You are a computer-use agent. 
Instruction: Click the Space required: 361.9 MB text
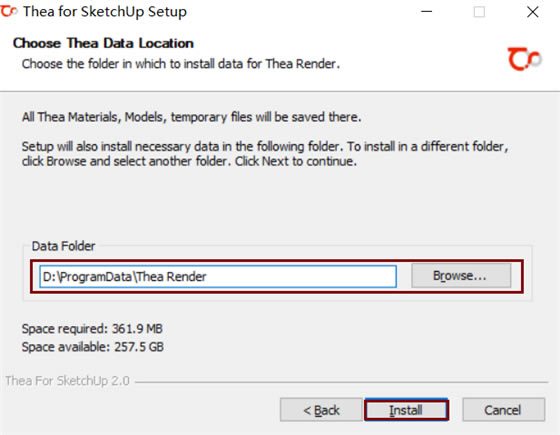pos(92,329)
